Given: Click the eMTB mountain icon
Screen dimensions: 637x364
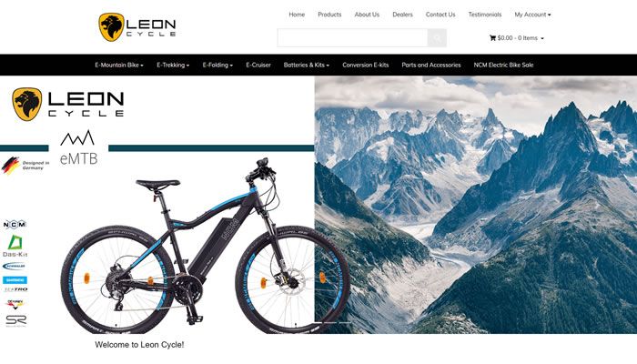Looking at the screenshot, I should pyautogui.click(x=77, y=138).
